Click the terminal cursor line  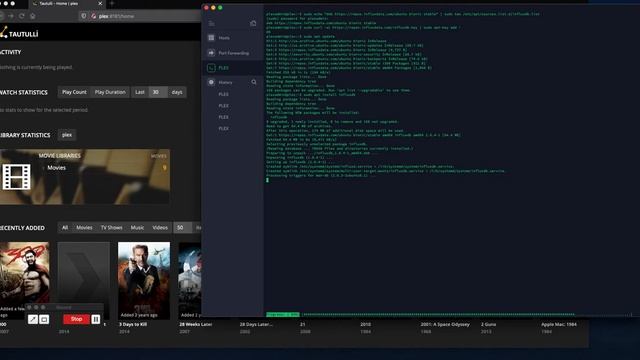(268, 180)
